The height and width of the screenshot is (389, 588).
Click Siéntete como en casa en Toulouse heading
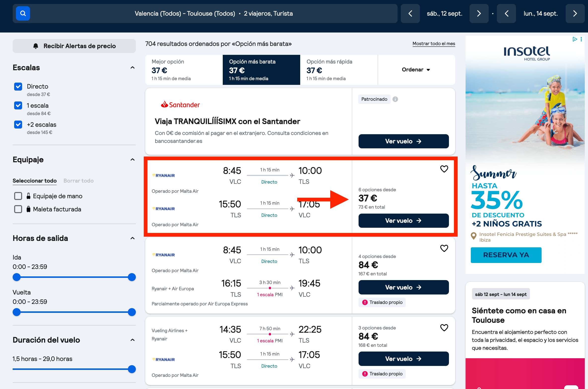(x=519, y=315)
